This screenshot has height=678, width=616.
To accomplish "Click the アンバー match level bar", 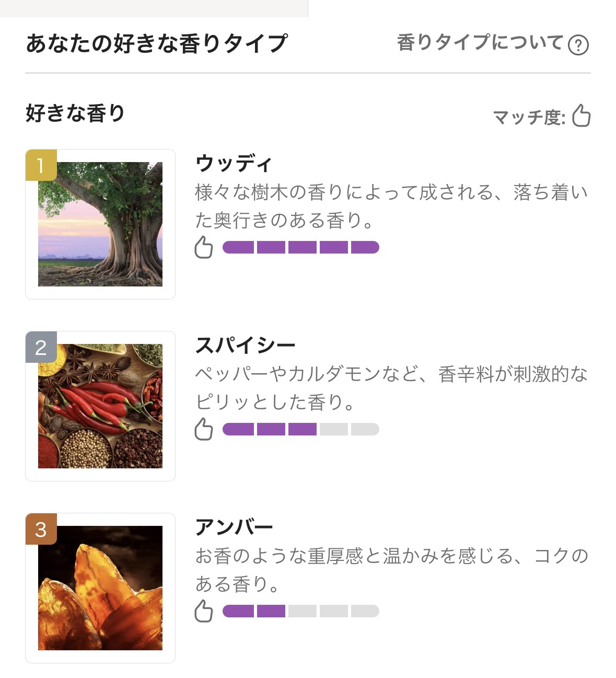I will click(301, 611).
